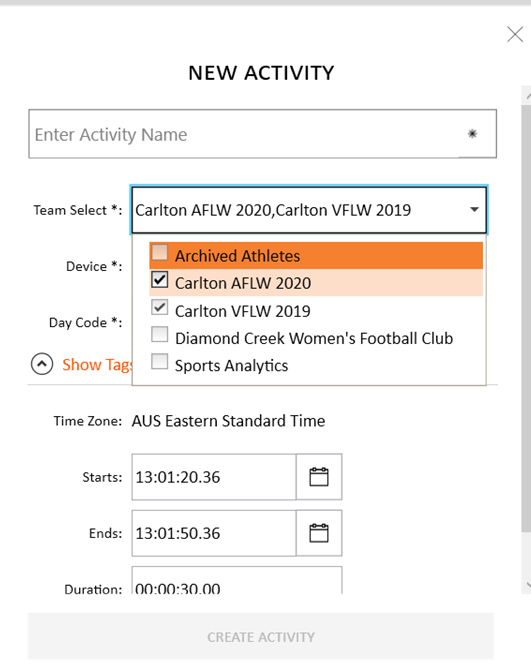Choose the Archived Athletes list entry
The height and width of the screenshot is (672, 531).
316,255
